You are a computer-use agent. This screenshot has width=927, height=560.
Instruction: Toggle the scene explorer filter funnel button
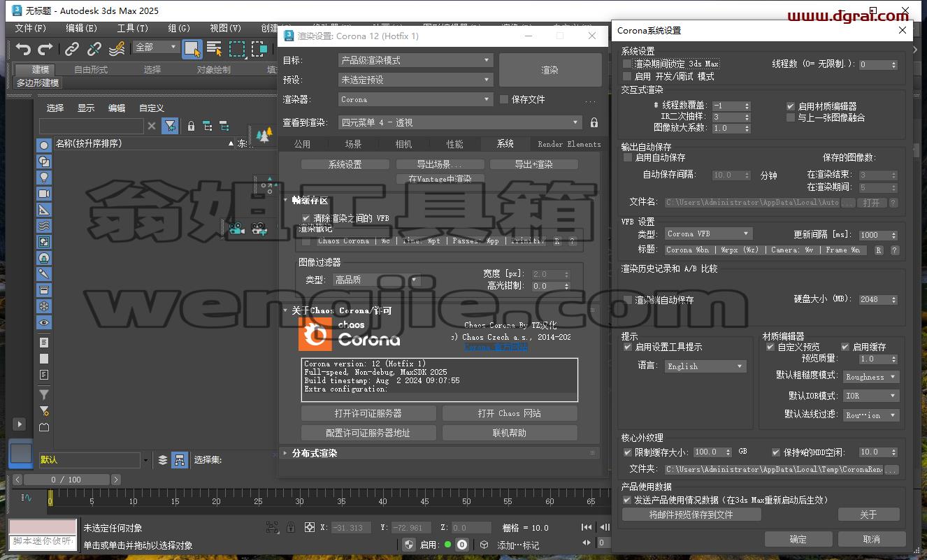[170, 126]
